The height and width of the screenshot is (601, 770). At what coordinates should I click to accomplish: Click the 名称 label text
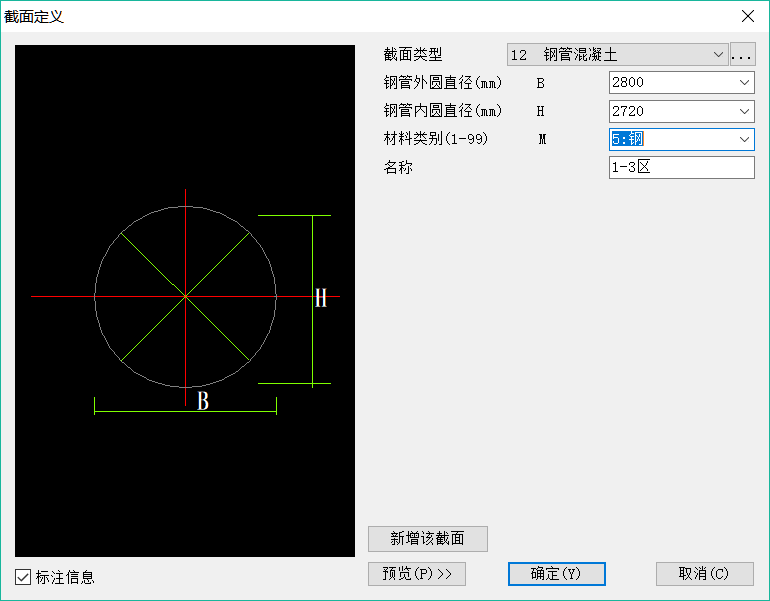coord(398,167)
